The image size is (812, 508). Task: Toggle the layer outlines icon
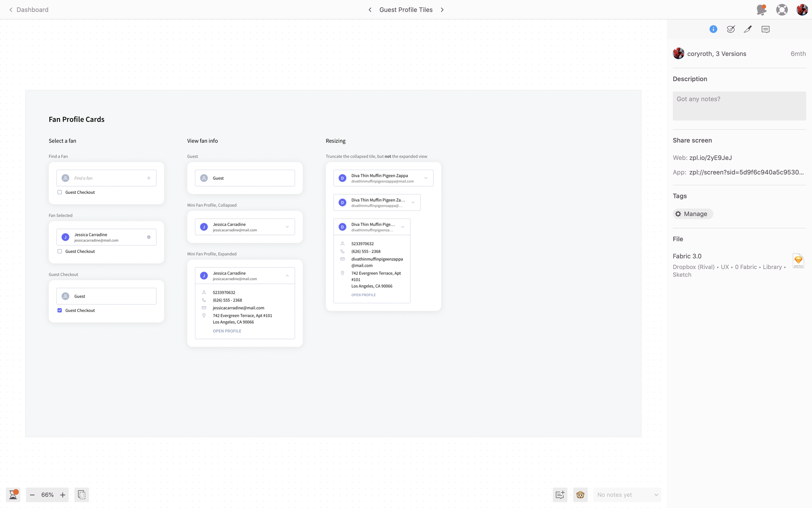(x=82, y=495)
